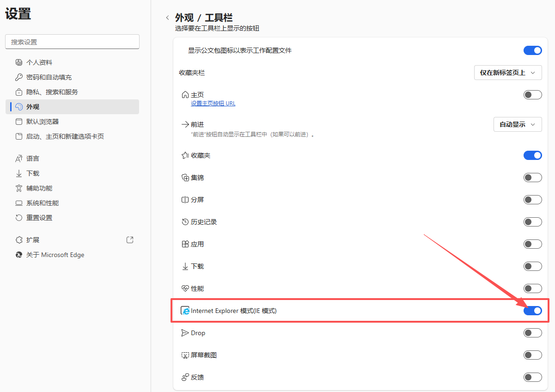
Task: Click the paper plane Drop icon
Action: [x=185, y=333]
